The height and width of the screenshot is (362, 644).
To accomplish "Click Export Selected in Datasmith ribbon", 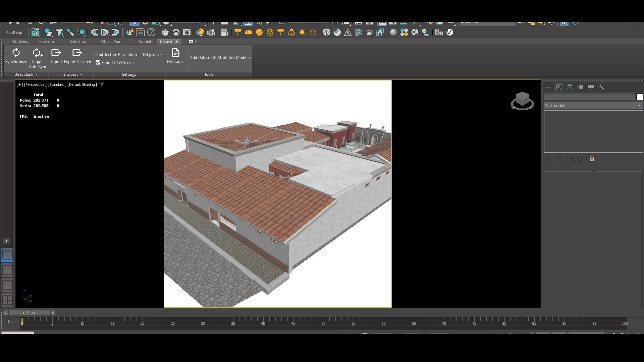I will (77, 56).
